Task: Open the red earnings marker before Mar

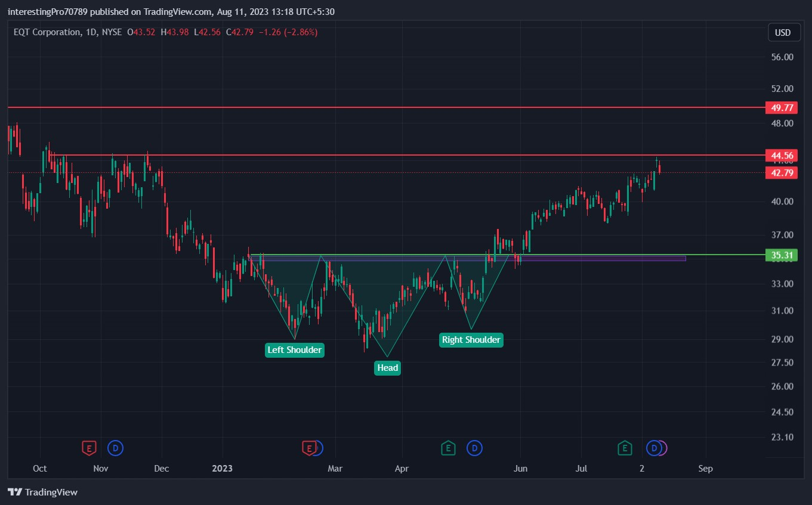Action: click(x=309, y=448)
